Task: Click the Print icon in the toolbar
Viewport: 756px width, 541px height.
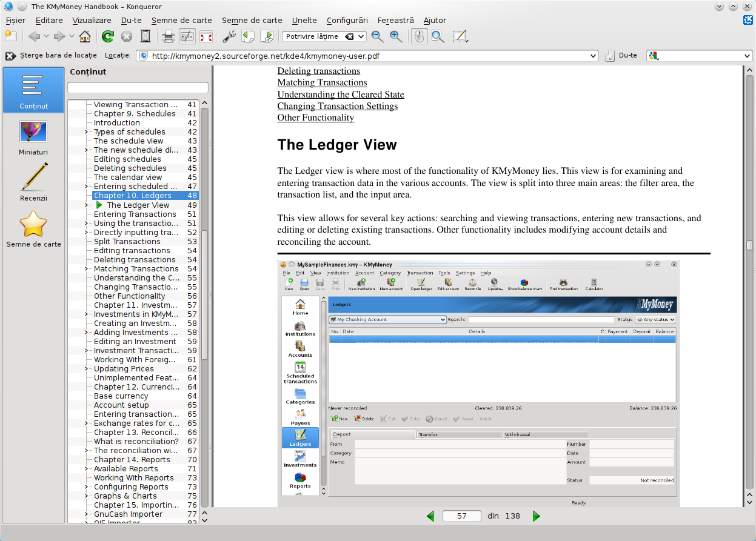Action: click(x=169, y=36)
